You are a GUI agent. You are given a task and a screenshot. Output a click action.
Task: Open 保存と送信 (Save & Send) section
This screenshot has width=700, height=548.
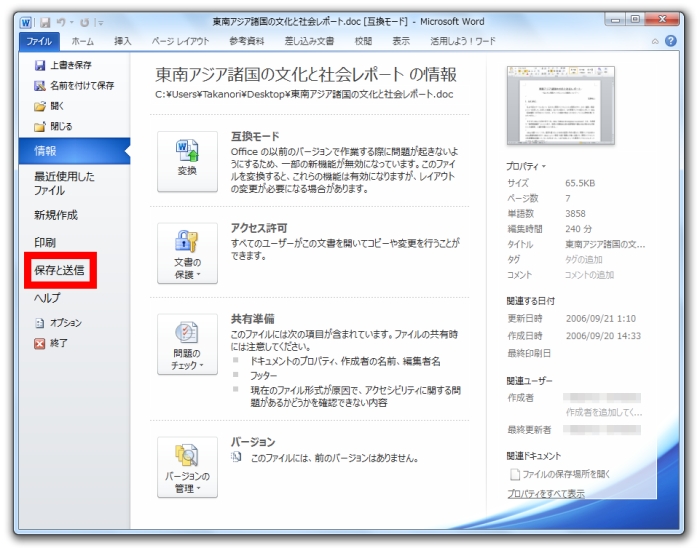click(x=59, y=270)
